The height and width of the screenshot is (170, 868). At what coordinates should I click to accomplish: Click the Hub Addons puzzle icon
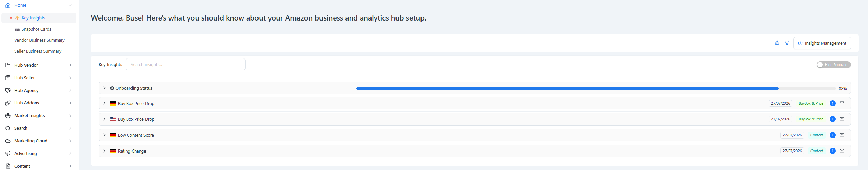(x=8, y=103)
